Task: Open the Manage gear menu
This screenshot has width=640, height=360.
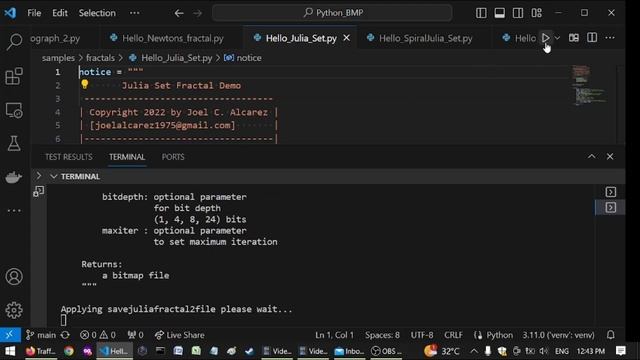Action: pos(14,310)
